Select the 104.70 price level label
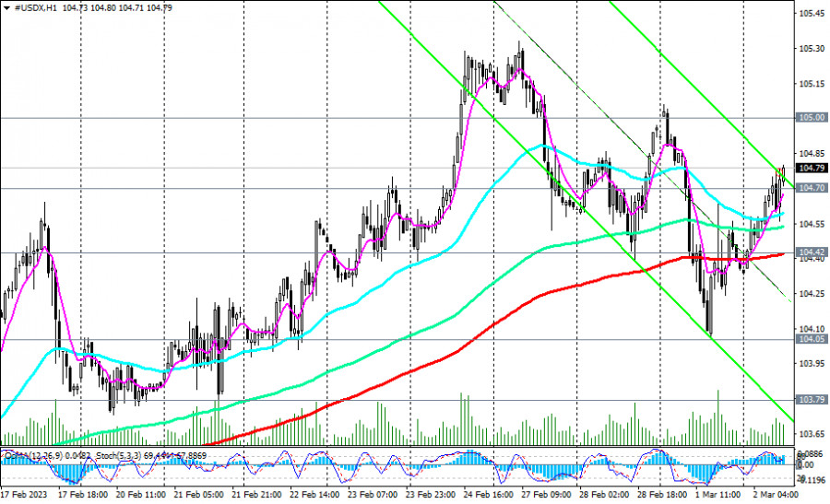Image resolution: width=830 pixels, height=504 pixels. coord(810,188)
